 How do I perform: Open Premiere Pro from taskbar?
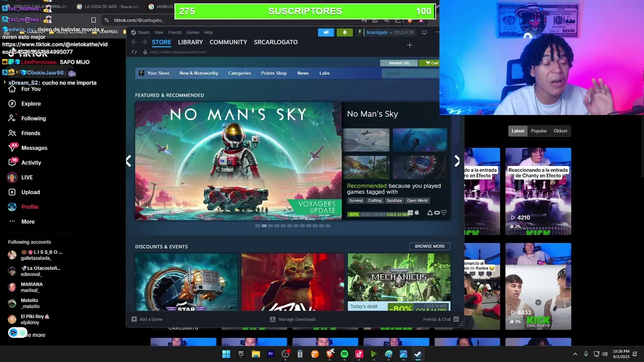tap(271, 354)
